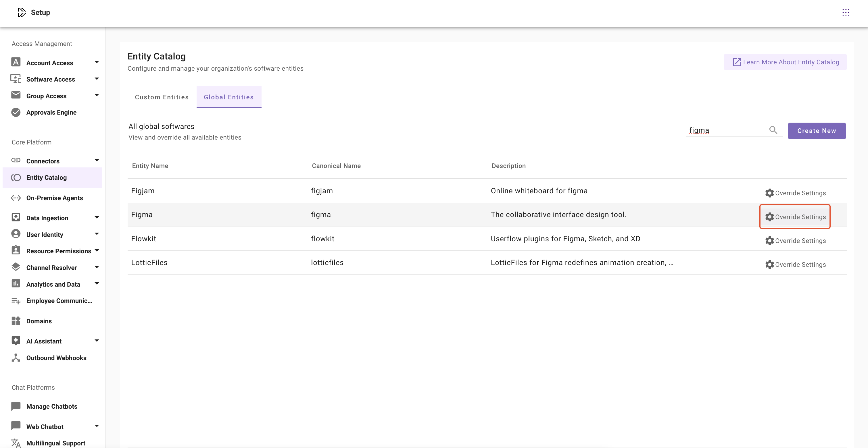The image size is (868, 448).
Task: Click 'Online whiteboard for figma' description
Action: [x=539, y=191]
